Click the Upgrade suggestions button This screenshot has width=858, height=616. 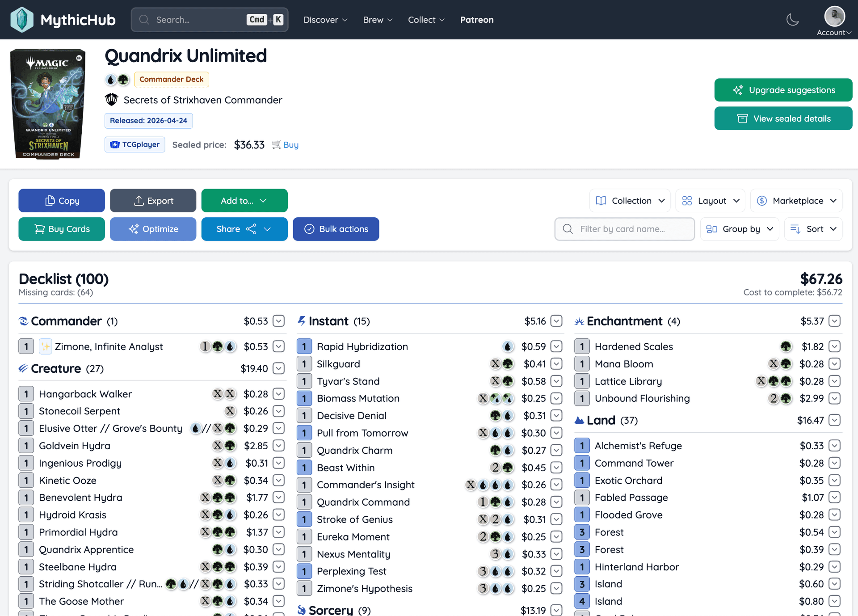[783, 90]
